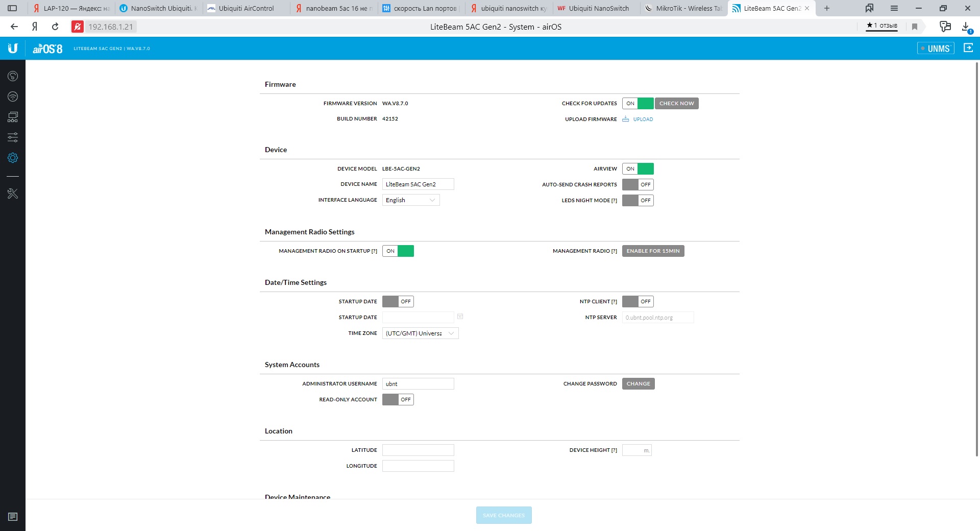Viewport: 980px width, 531px height.
Task: Toggle the airView switch
Action: pyautogui.click(x=638, y=169)
